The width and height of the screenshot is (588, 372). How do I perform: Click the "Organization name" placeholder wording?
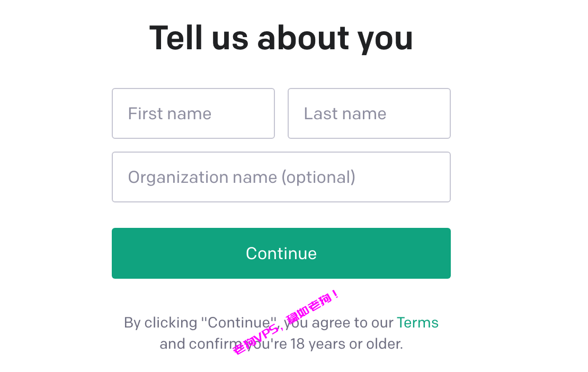(202, 177)
